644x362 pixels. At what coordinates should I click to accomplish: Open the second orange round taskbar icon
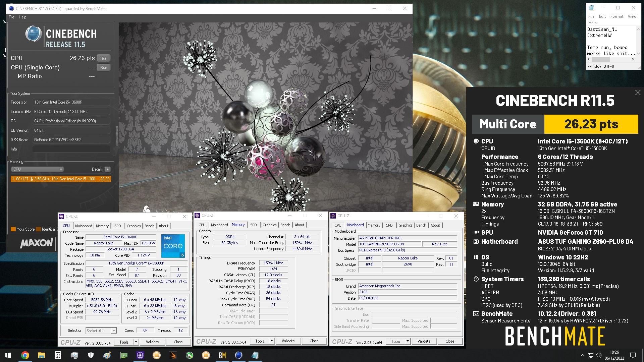coord(206,355)
